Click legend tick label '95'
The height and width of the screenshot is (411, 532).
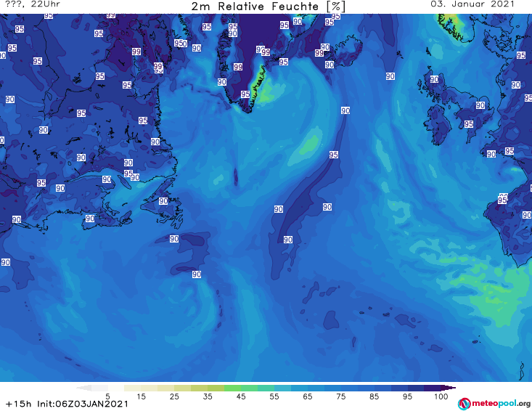pyautogui.click(x=407, y=396)
